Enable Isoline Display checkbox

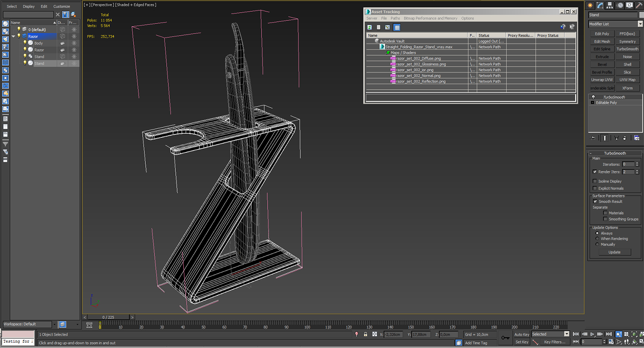595,181
